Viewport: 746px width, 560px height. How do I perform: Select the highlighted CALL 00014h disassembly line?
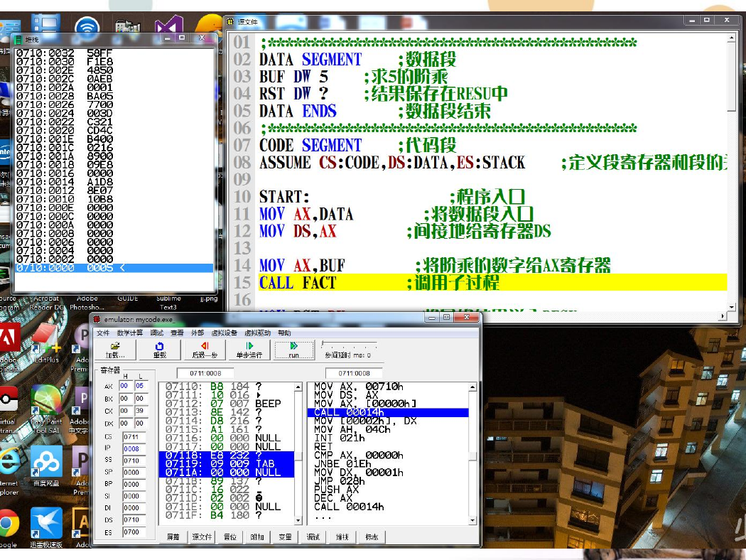(x=388, y=412)
